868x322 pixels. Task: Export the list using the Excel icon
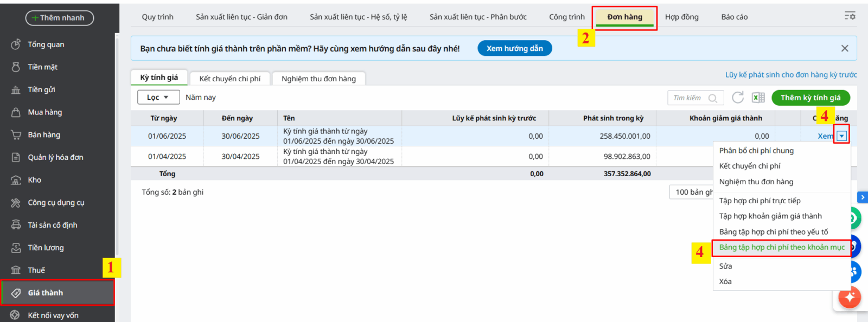click(758, 98)
